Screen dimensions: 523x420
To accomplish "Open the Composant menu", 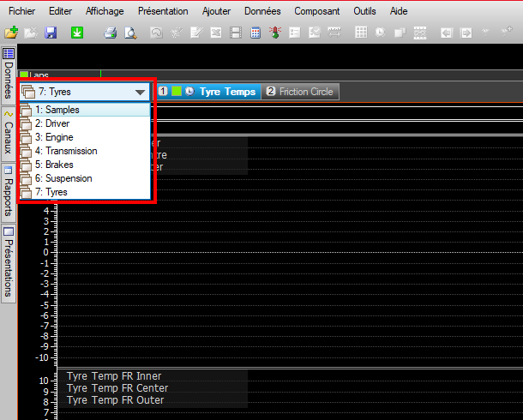I will coord(316,11).
